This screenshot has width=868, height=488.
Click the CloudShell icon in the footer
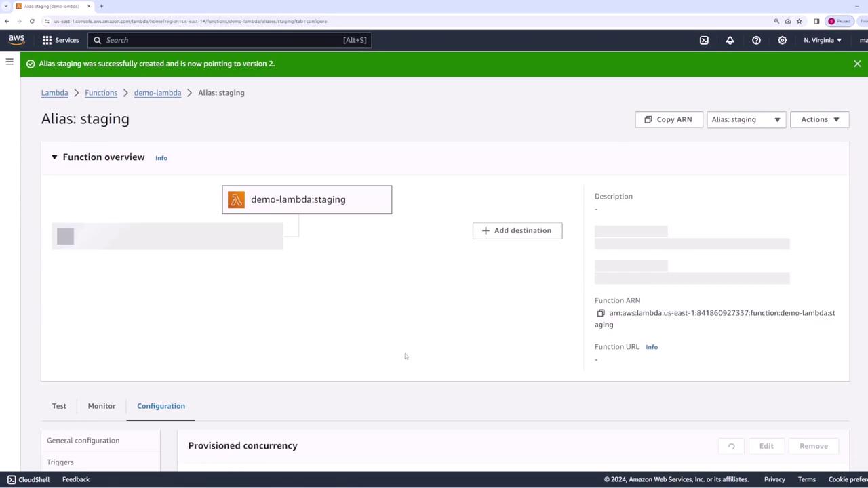[x=12, y=479]
